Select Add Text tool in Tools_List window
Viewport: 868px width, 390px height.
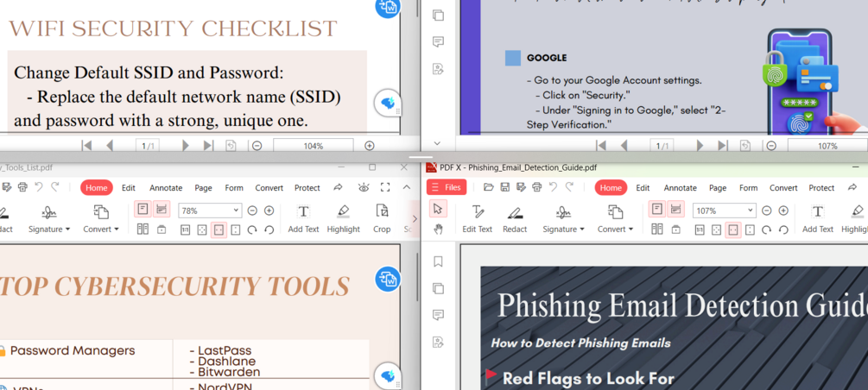pos(303,218)
